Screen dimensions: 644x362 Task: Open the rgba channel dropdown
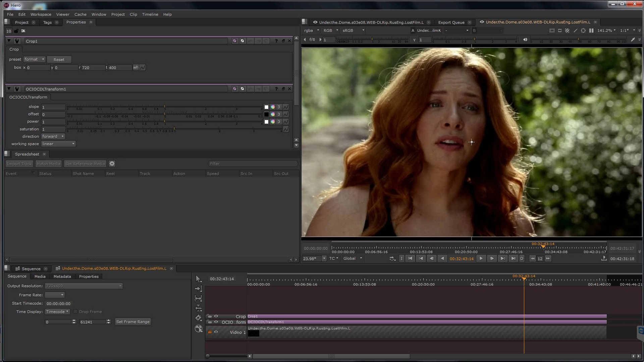(312, 31)
